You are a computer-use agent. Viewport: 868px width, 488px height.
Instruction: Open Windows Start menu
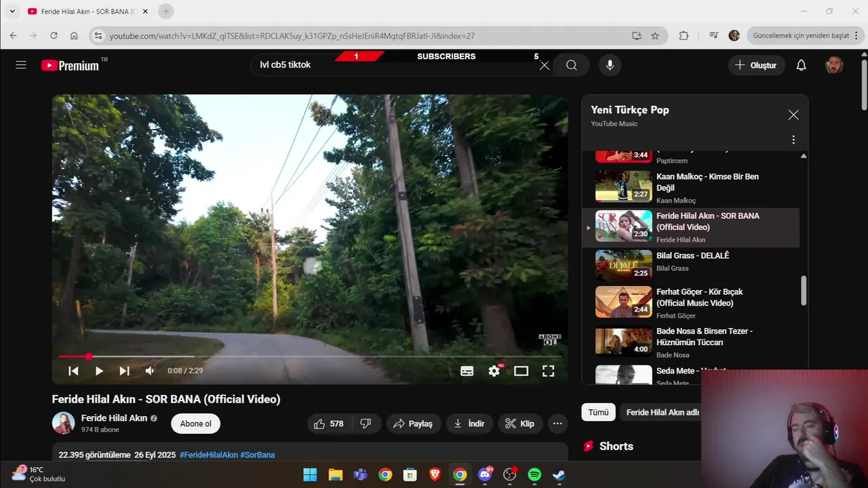coord(310,474)
